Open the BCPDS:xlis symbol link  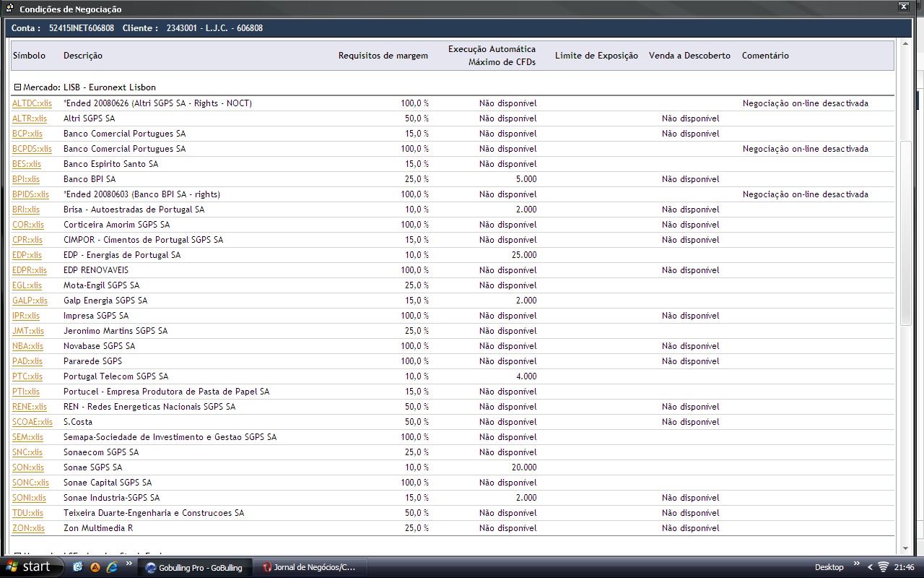[x=32, y=149]
